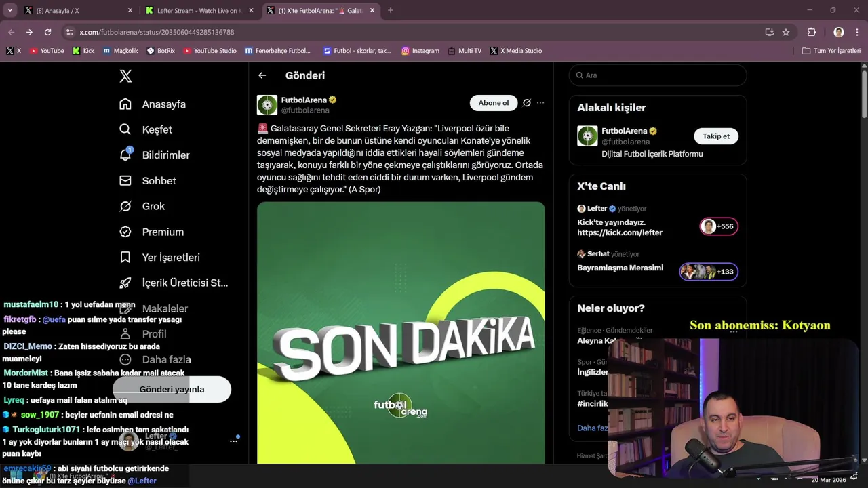The height and width of the screenshot is (488, 868).
Task: Open Multi TV bookmark
Action: point(465,51)
